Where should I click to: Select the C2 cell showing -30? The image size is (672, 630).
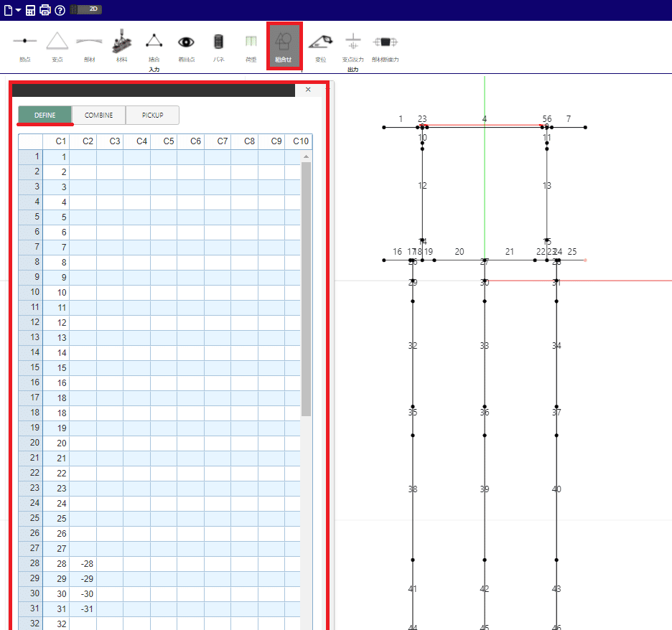pyautogui.click(x=83, y=593)
